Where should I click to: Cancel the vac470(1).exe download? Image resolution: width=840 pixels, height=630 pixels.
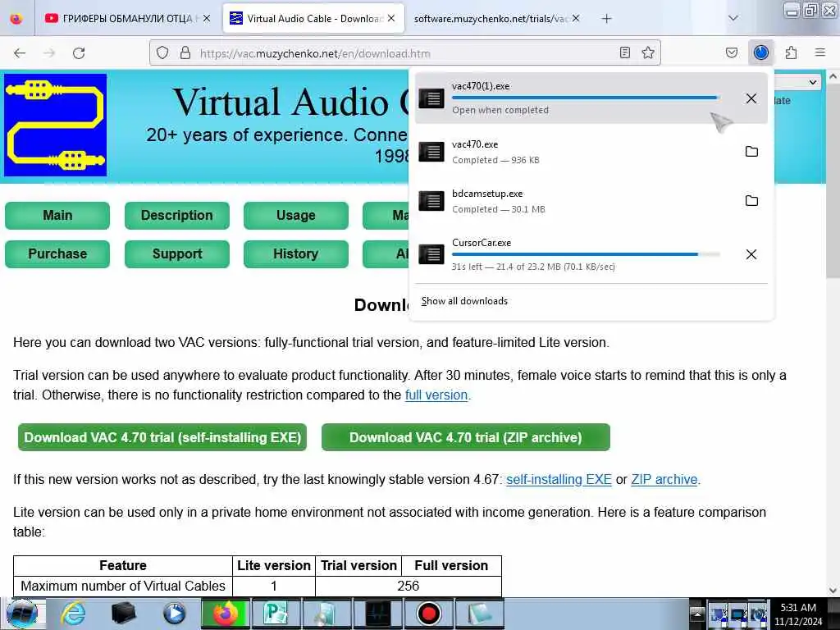point(751,98)
